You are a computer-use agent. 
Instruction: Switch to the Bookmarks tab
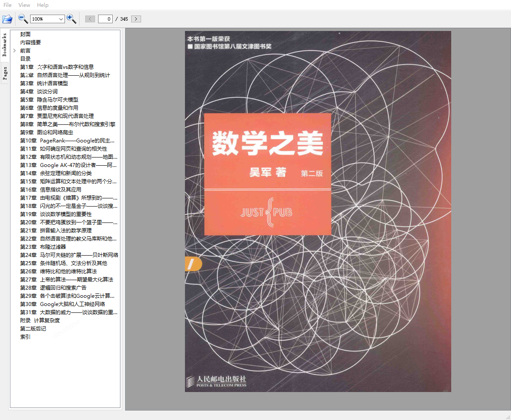point(5,45)
